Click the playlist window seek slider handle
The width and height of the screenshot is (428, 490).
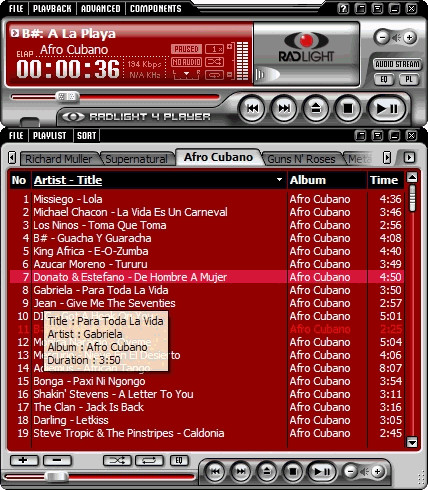57,477
